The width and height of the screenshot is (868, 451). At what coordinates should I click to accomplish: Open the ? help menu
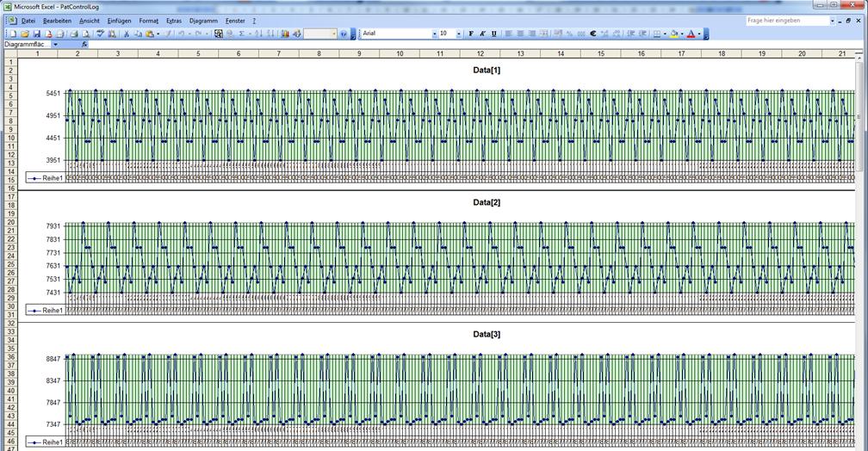(x=254, y=21)
